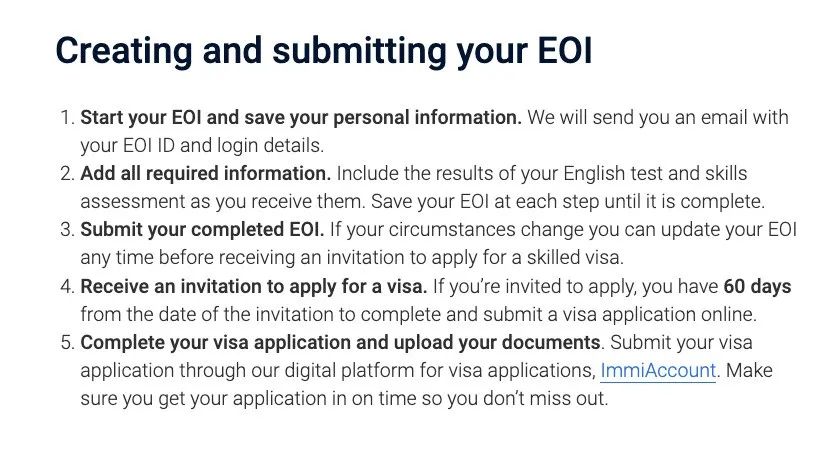Click the Creating and submitting your EOI heading
The image size is (834, 454).
323,51
